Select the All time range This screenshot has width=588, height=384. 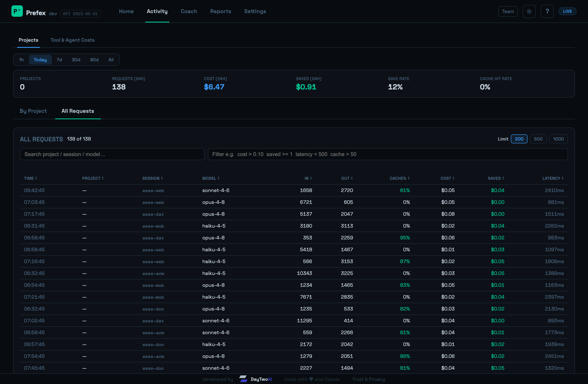(111, 60)
